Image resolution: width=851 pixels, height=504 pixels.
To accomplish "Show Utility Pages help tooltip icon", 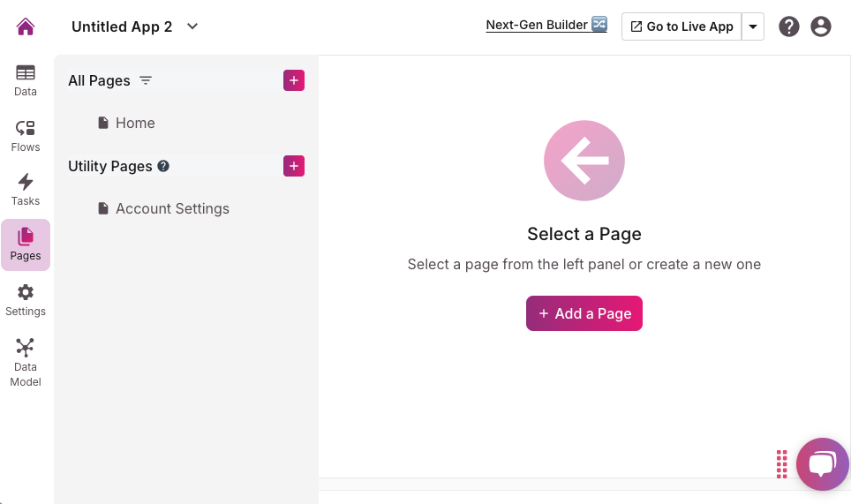I will click(163, 166).
